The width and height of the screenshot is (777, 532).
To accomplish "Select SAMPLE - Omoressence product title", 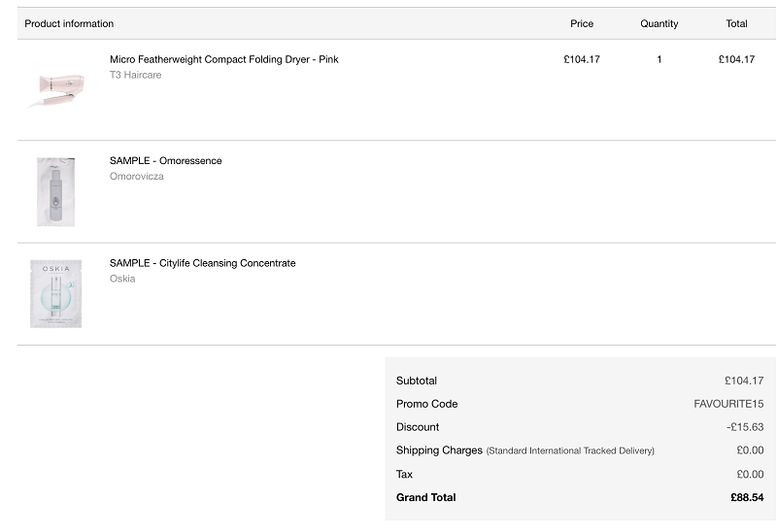I will [165, 160].
